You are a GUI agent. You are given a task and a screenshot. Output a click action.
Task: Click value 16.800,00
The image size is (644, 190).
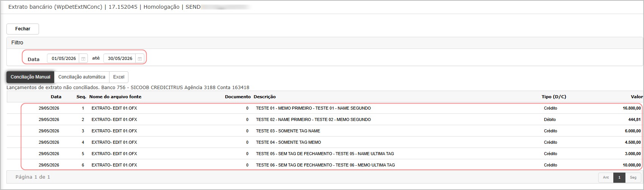(631, 108)
